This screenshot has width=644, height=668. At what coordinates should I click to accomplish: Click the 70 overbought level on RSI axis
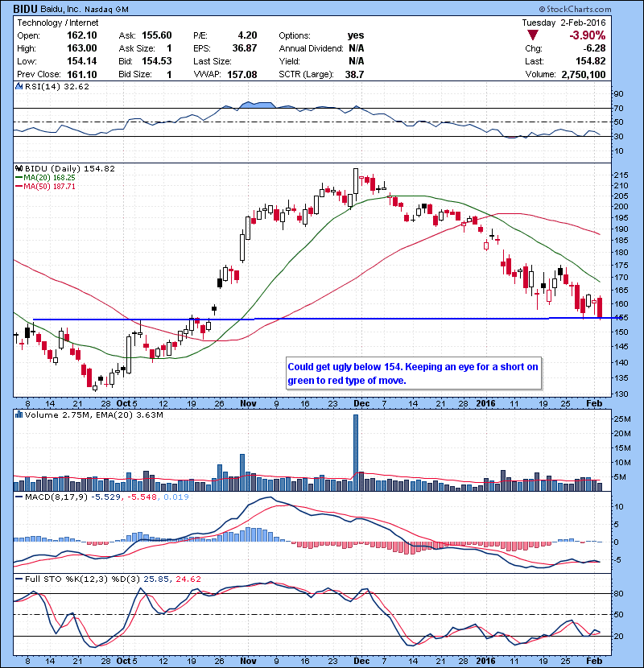618,108
